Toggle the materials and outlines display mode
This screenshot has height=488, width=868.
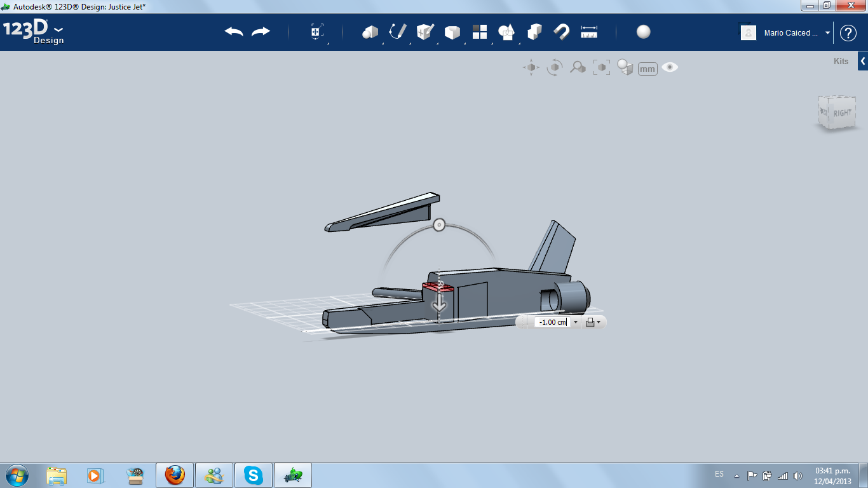click(x=625, y=67)
